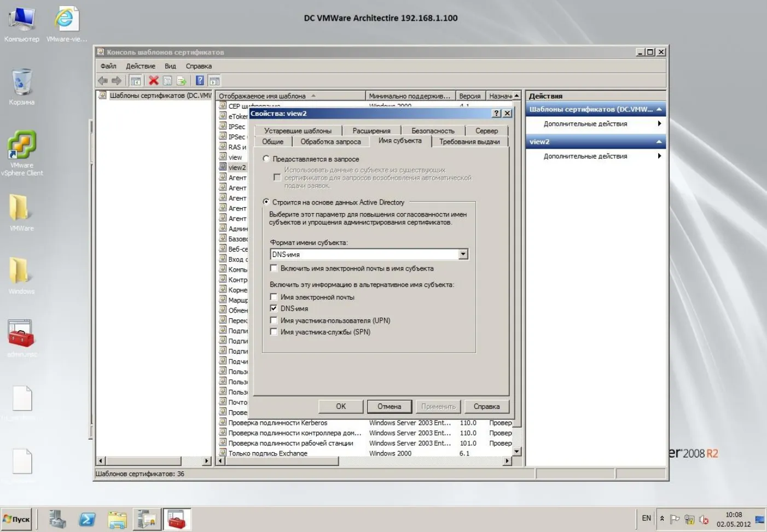Enable 'Имя участника-пользователя (UPN)' checkbox

click(274, 320)
